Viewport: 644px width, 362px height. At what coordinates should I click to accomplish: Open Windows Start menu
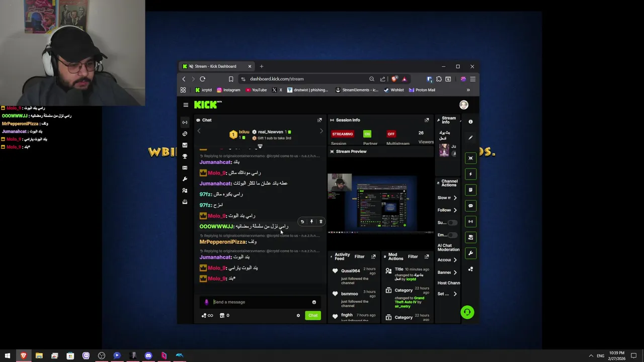(x=8, y=356)
